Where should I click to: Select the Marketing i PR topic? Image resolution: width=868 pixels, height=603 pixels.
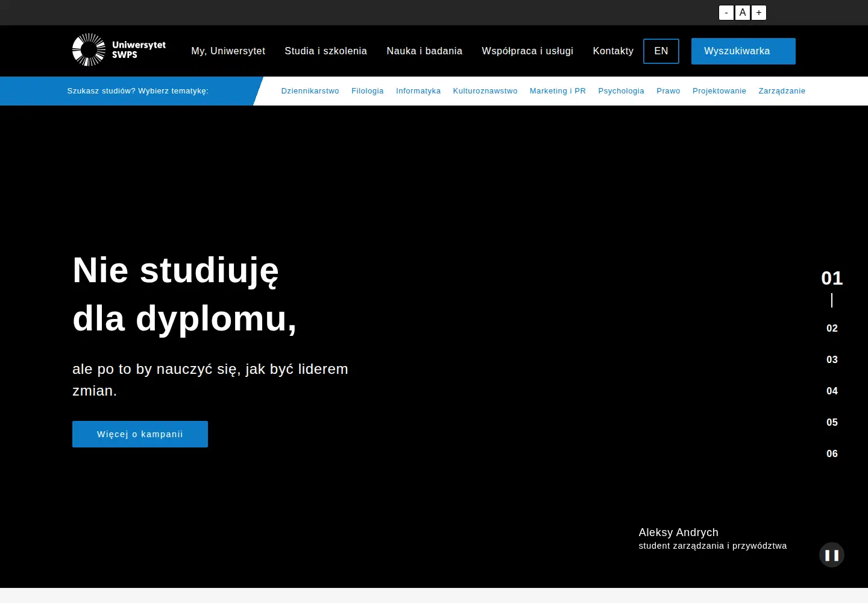click(558, 91)
